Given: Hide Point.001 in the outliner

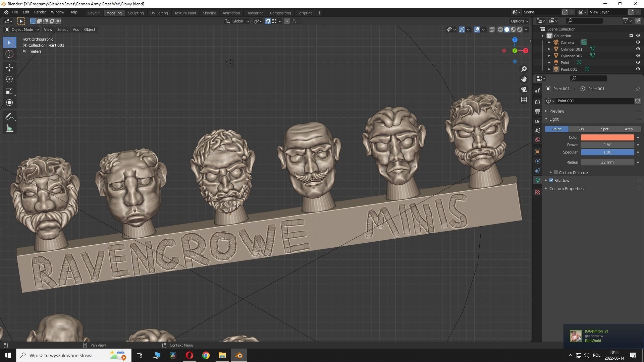Looking at the screenshot, I should coord(638,69).
